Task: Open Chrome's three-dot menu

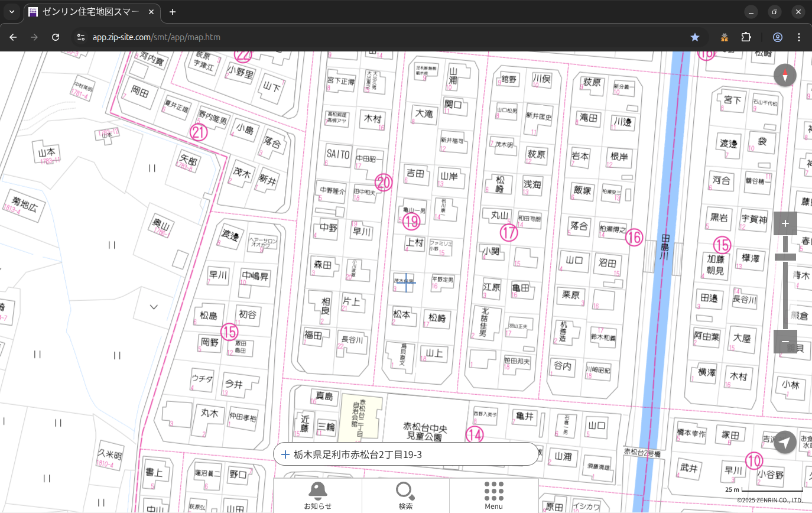Action: 799,37
